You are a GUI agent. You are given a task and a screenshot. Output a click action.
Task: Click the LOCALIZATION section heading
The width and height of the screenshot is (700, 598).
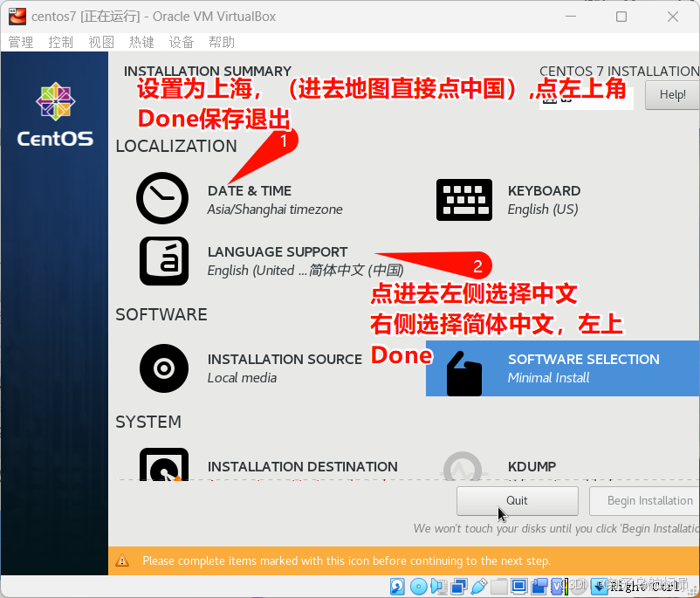pyautogui.click(x=176, y=146)
